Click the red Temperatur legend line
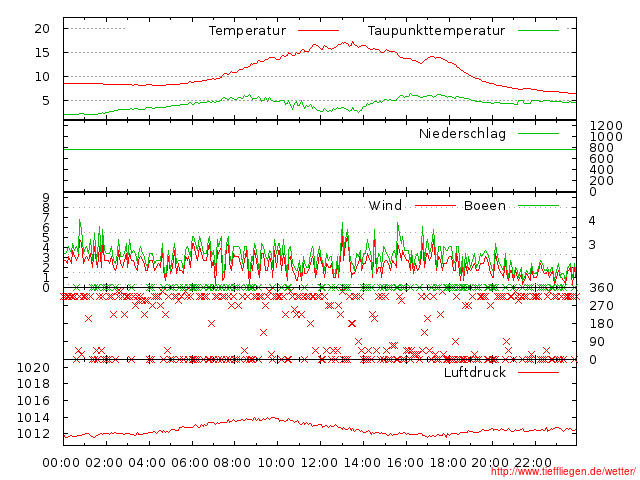This screenshot has height=480, width=640. pos(318,31)
